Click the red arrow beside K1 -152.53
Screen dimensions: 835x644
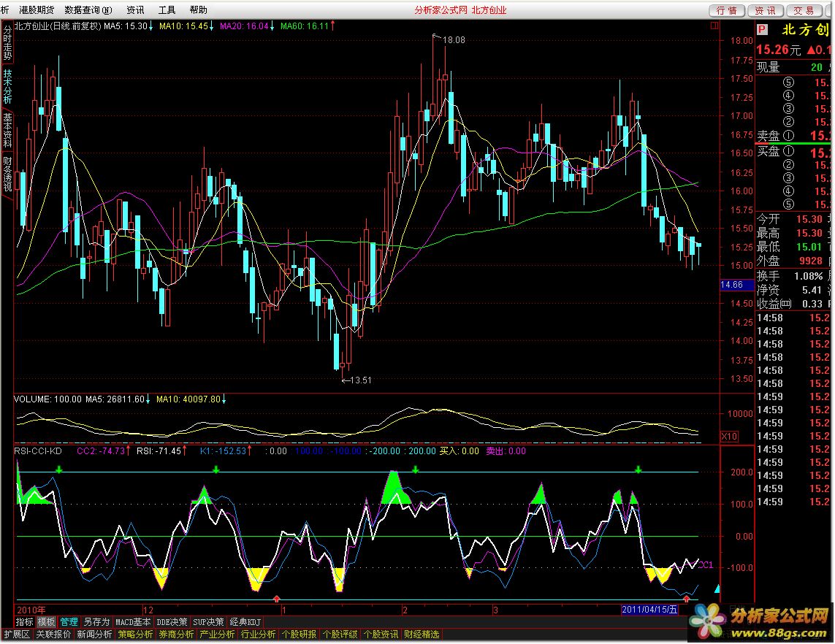tap(249, 451)
